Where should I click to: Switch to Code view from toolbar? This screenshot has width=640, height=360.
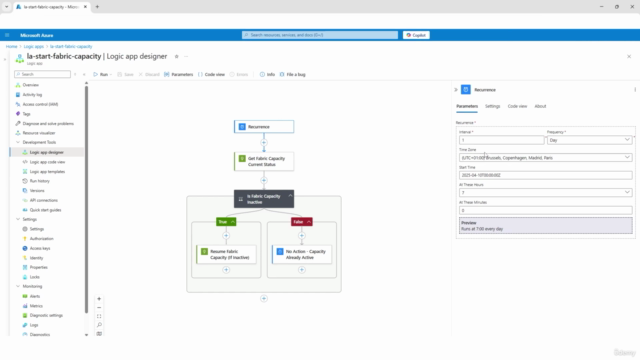(211, 74)
